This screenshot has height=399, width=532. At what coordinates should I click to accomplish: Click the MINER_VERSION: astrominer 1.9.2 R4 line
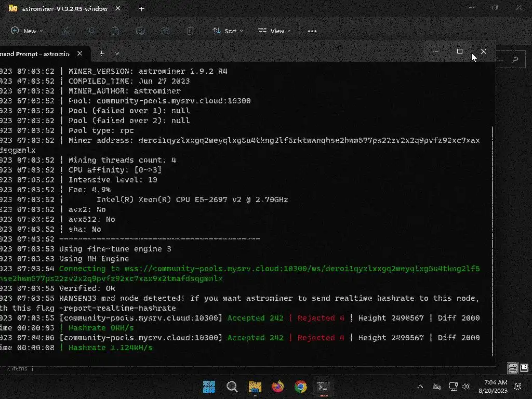[148, 71]
